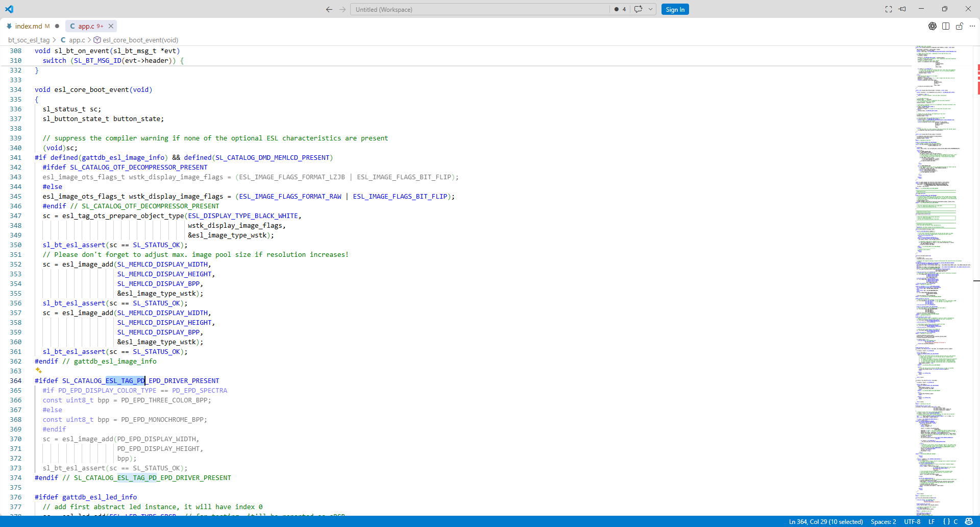The image size is (980, 527).
Task: Open the editor More Actions menu
Action: click(972, 26)
